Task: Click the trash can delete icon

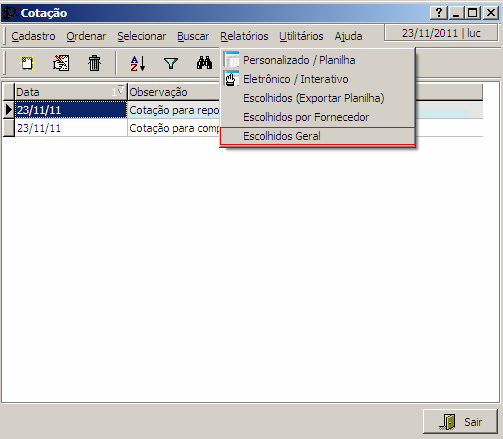Action: coord(94,63)
